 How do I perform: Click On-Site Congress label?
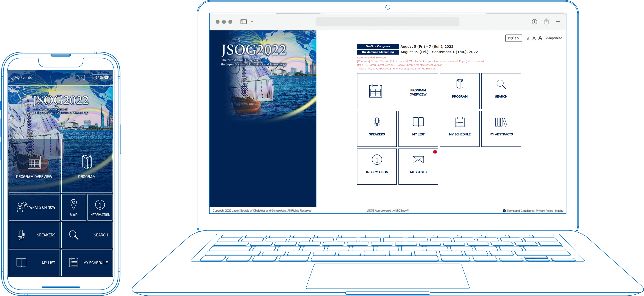pos(377,46)
